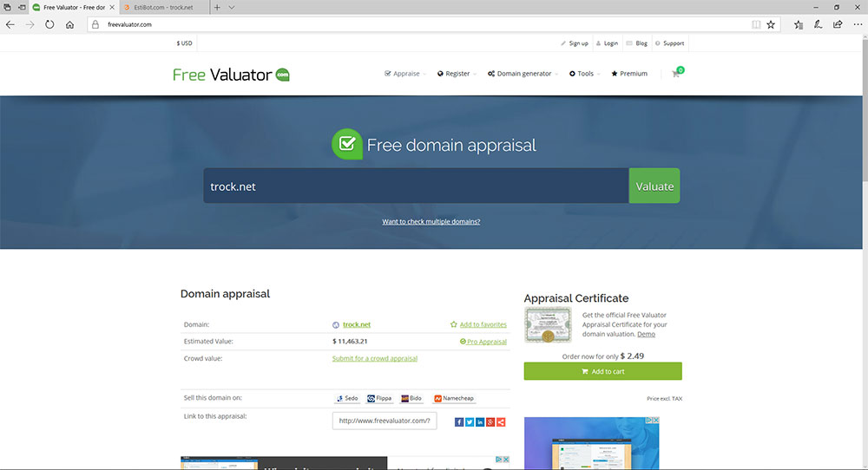Click the browser forward arrow

pos(30,24)
